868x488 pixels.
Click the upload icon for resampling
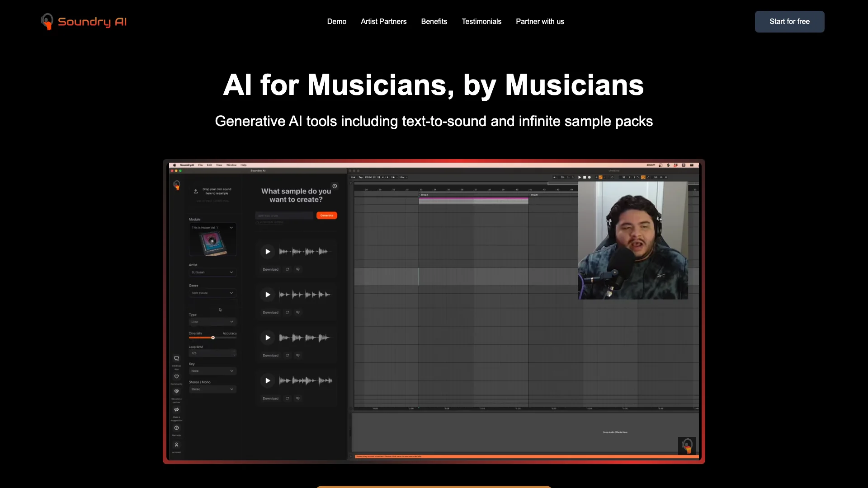(x=196, y=191)
